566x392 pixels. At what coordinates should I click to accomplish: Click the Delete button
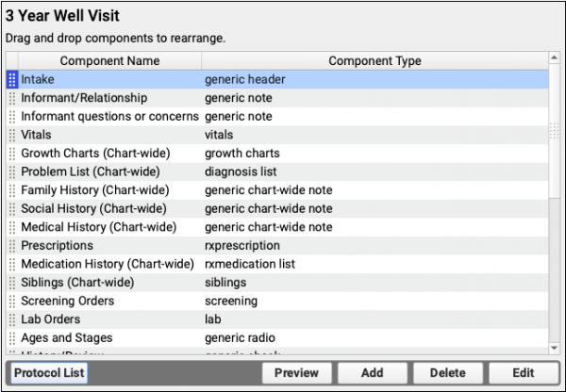pyautogui.click(x=448, y=373)
